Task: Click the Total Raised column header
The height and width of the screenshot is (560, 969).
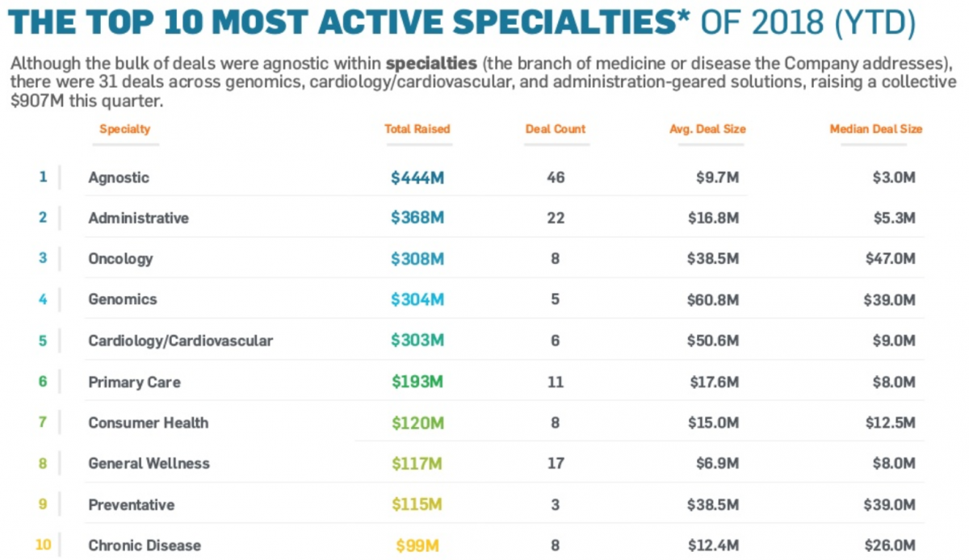Action: pos(417,129)
